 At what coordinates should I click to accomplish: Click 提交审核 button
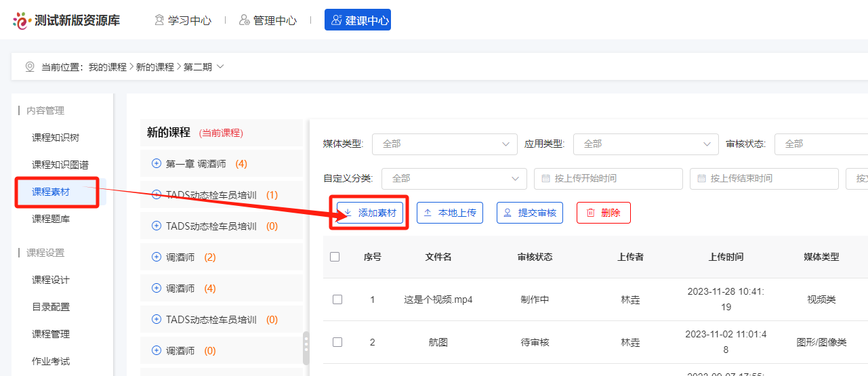[x=530, y=213]
